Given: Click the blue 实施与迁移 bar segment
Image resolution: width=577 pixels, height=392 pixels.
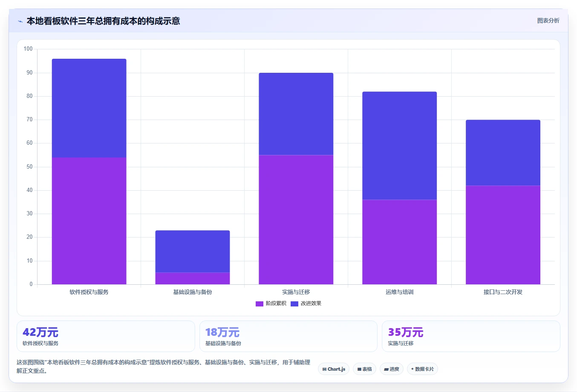Looking at the screenshot, I should 296,114.
